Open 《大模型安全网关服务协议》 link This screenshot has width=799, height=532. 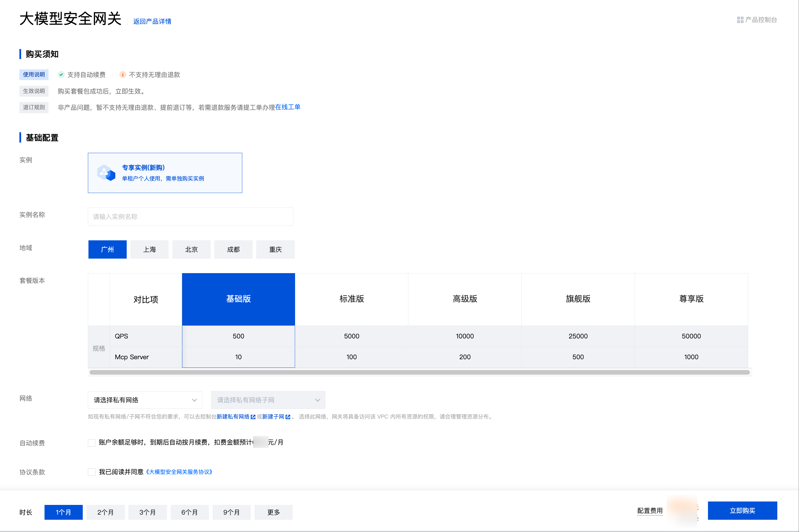coord(179,472)
